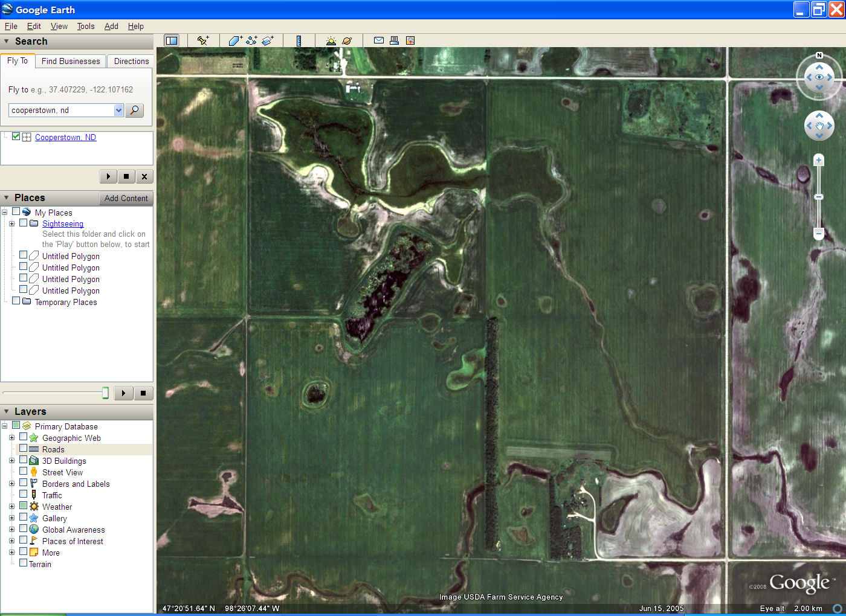The height and width of the screenshot is (616, 846).
Task: Open the Tools menu
Action: click(x=86, y=27)
